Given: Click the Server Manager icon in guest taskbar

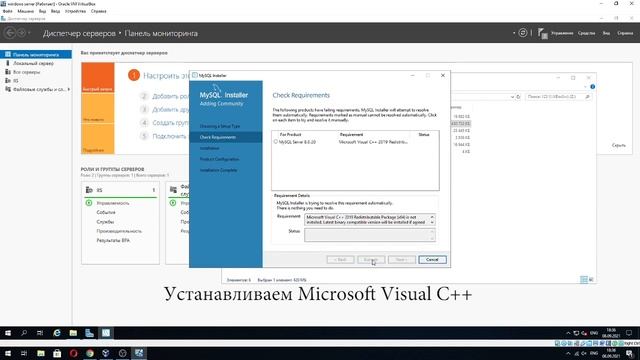Looking at the screenshot, I should coord(89,333).
